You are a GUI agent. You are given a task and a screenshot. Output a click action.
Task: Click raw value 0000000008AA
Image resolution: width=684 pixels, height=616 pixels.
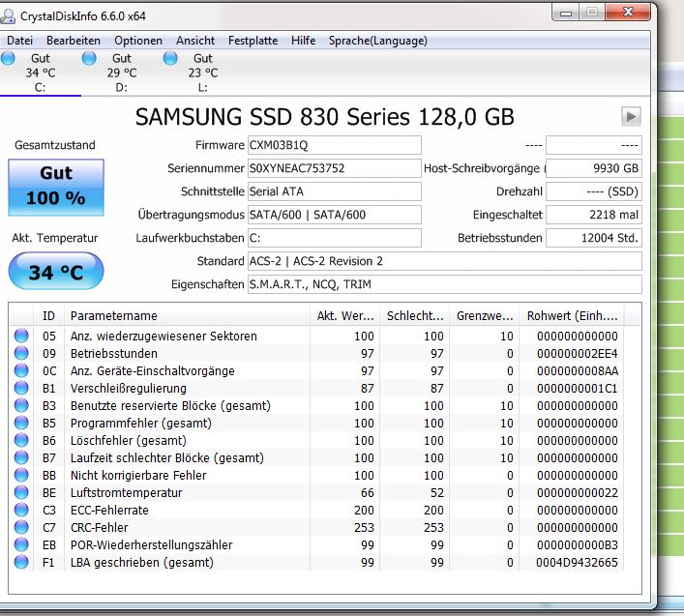coord(578,371)
